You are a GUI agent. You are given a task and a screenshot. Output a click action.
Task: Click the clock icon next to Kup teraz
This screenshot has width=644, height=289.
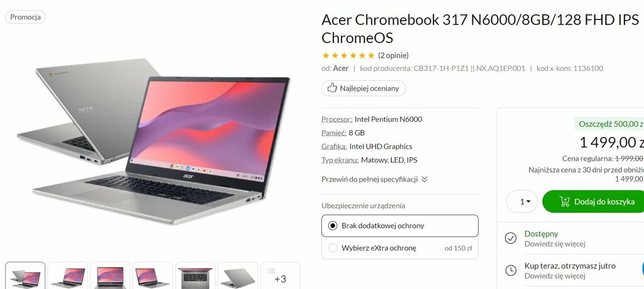(510, 270)
